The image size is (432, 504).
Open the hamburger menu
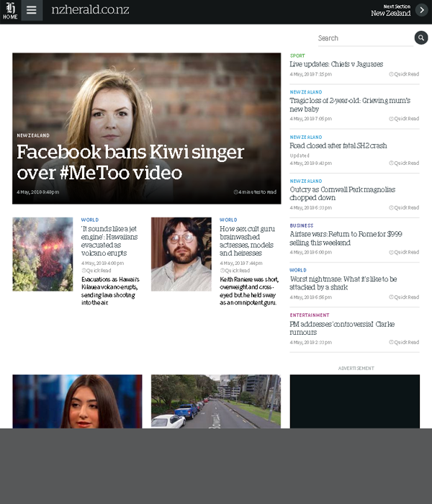click(x=32, y=10)
